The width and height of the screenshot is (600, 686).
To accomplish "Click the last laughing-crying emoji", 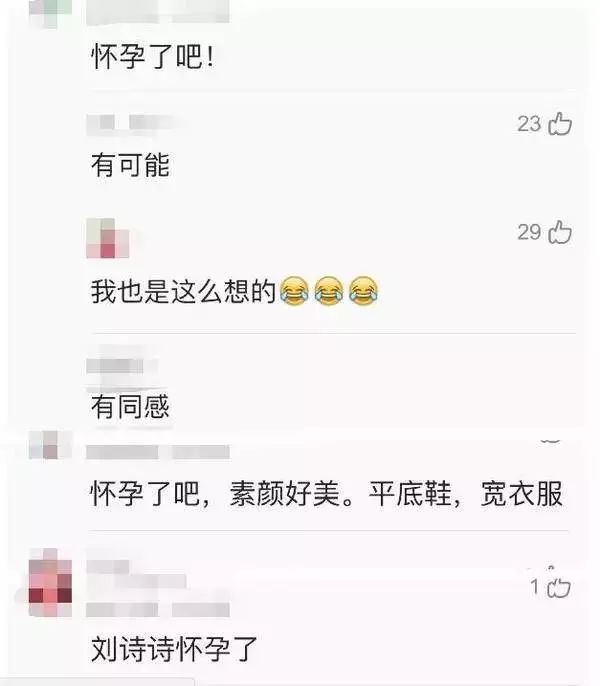I will [x=363, y=291].
